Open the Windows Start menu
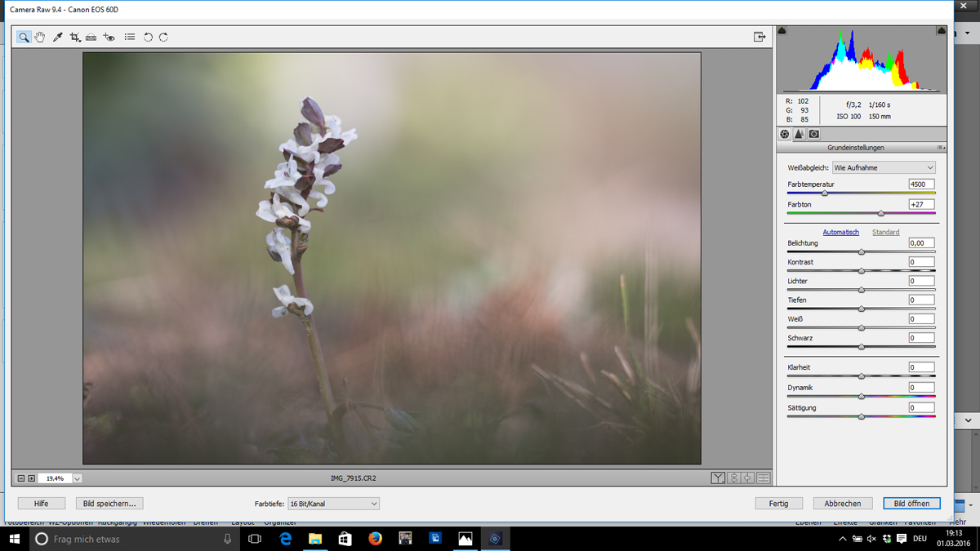The height and width of the screenshot is (551, 980). pyautogui.click(x=15, y=539)
